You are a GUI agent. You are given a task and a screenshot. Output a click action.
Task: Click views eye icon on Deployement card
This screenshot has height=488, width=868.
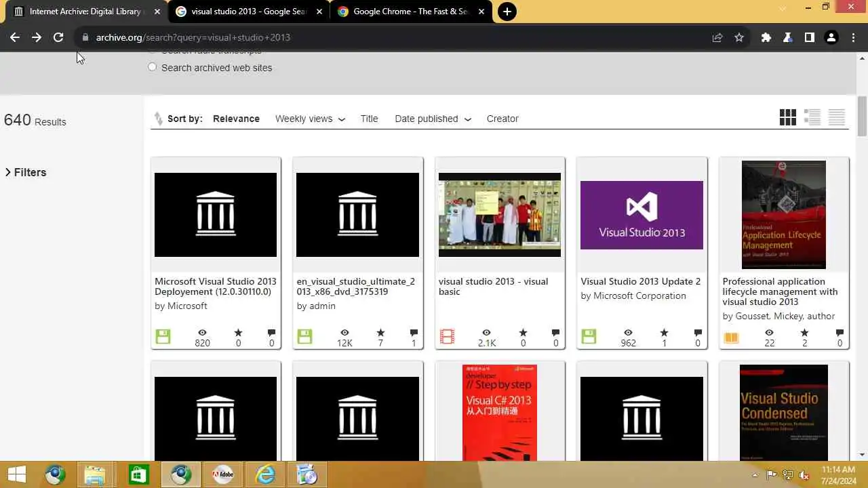click(x=202, y=333)
